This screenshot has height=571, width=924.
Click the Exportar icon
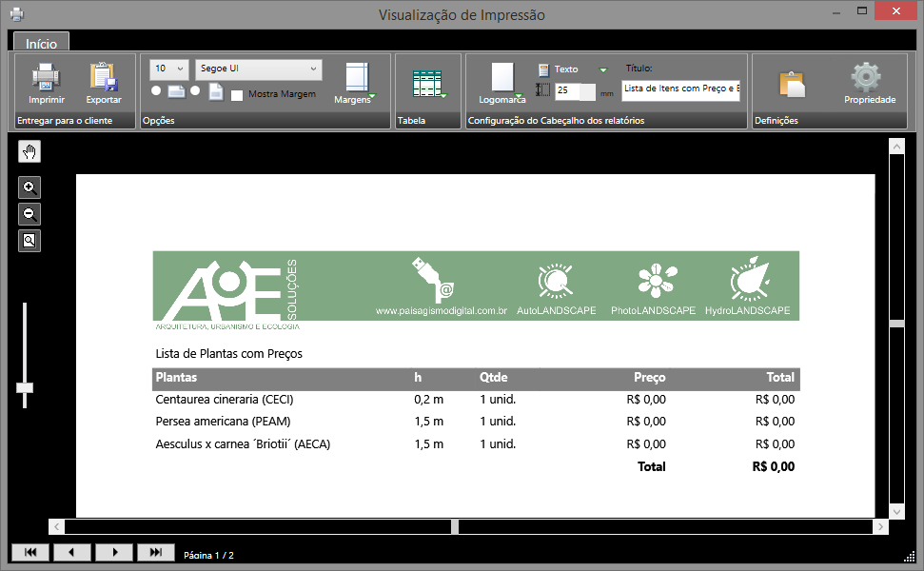(x=103, y=76)
